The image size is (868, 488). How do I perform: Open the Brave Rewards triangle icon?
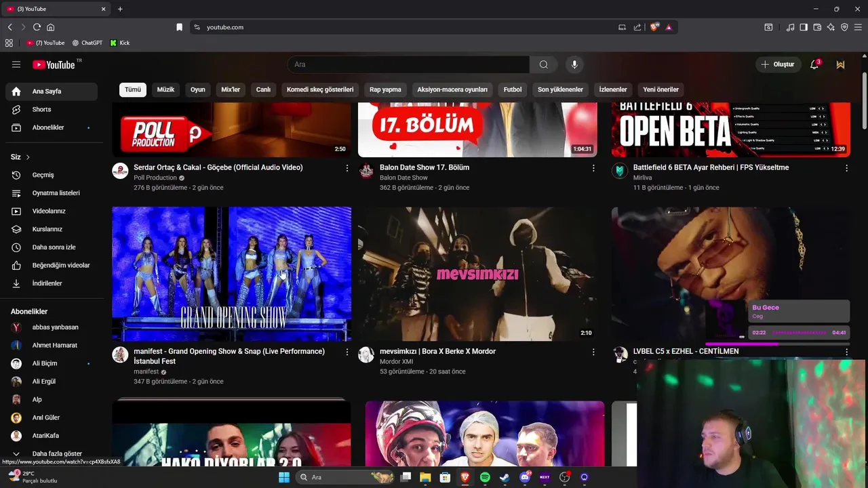click(669, 27)
